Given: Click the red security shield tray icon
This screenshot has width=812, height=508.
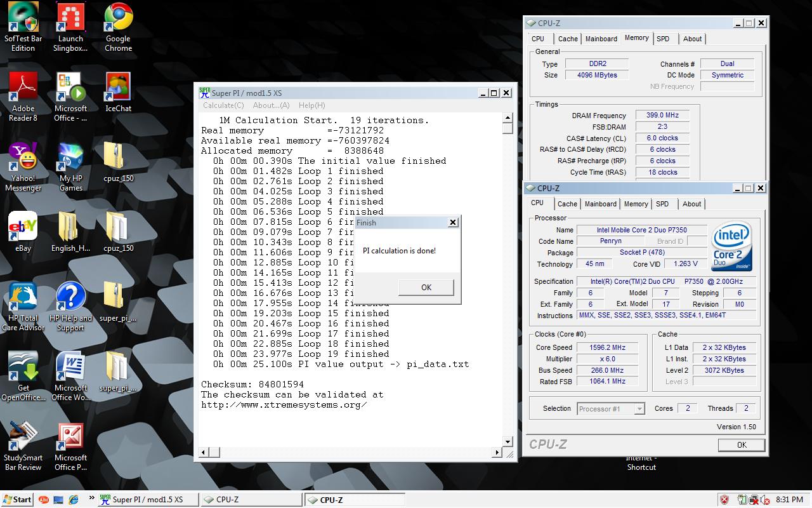Looking at the screenshot, I should [724, 500].
